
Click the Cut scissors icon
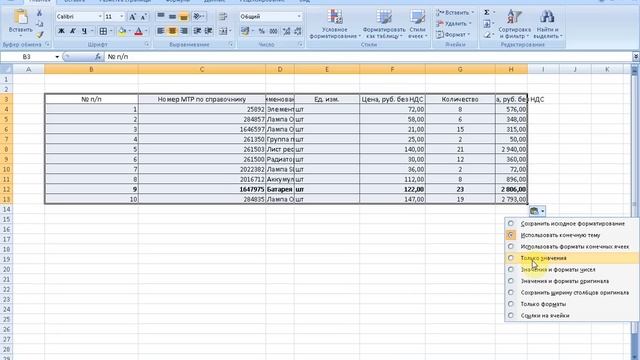[40, 13]
